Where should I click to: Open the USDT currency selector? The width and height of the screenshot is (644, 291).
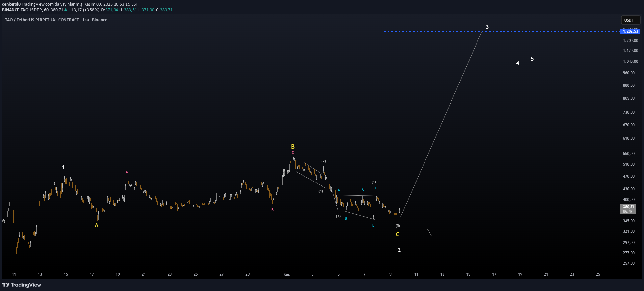click(x=630, y=20)
